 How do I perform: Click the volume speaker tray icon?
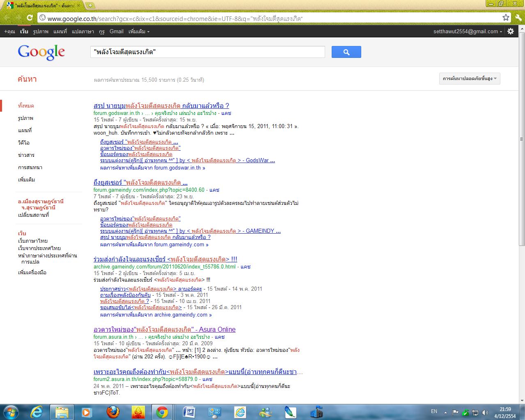pos(485,413)
